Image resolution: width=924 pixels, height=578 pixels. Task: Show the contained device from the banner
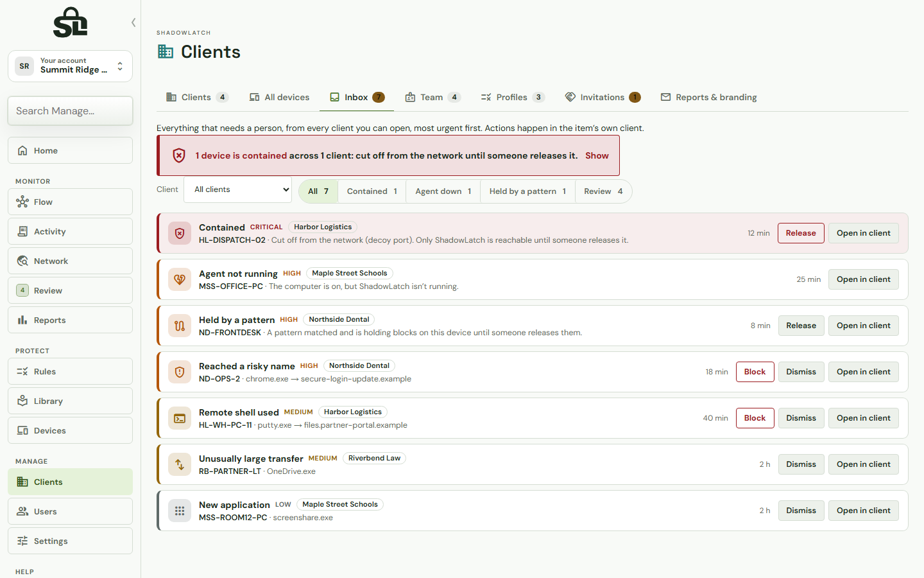pyautogui.click(x=597, y=155)
